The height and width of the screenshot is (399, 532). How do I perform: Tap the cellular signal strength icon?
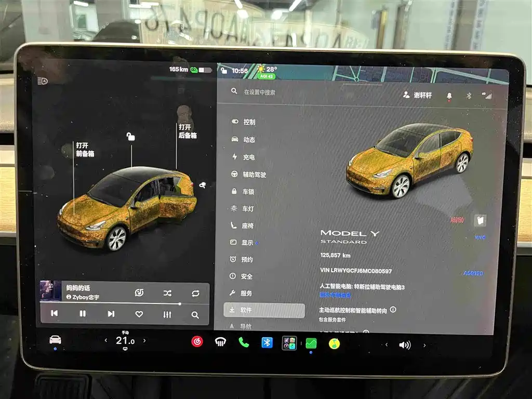(487, 96)
